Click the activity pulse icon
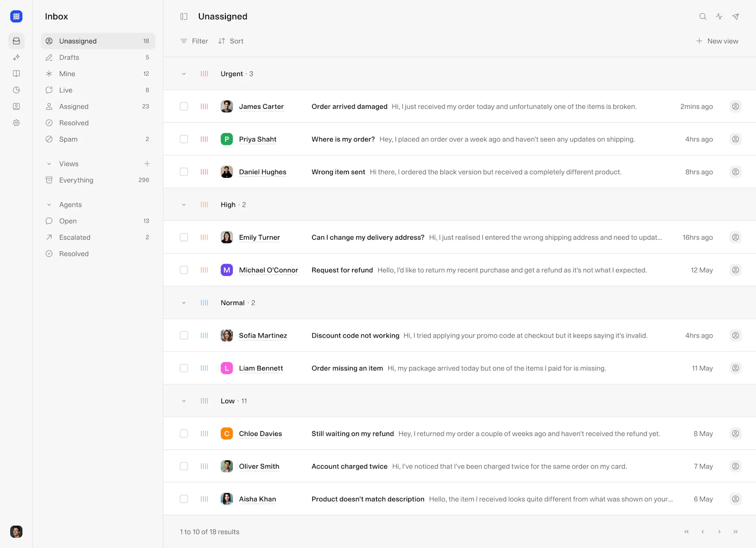The image size is (756, 548). pyautogui.click(x=719, y=17)
